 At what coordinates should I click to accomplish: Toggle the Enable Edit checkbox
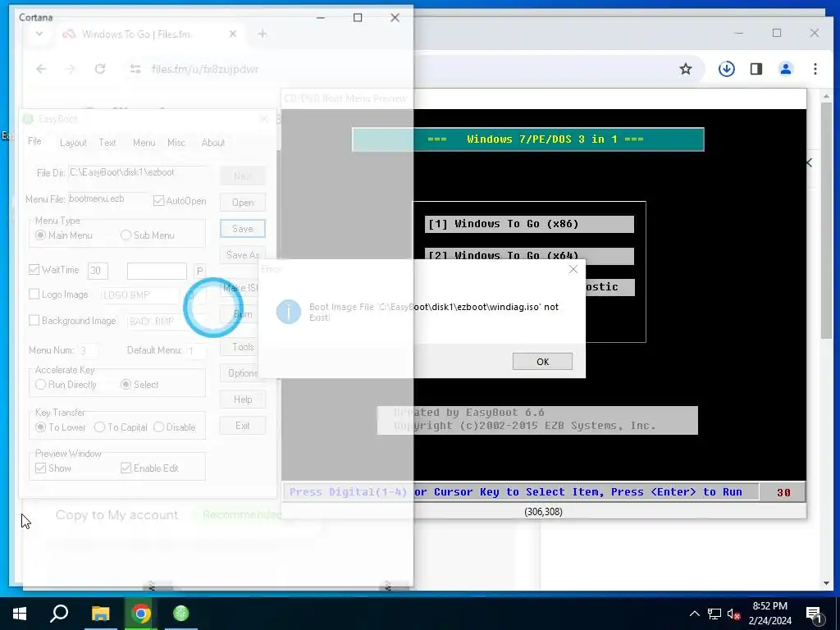pos(126,468)
